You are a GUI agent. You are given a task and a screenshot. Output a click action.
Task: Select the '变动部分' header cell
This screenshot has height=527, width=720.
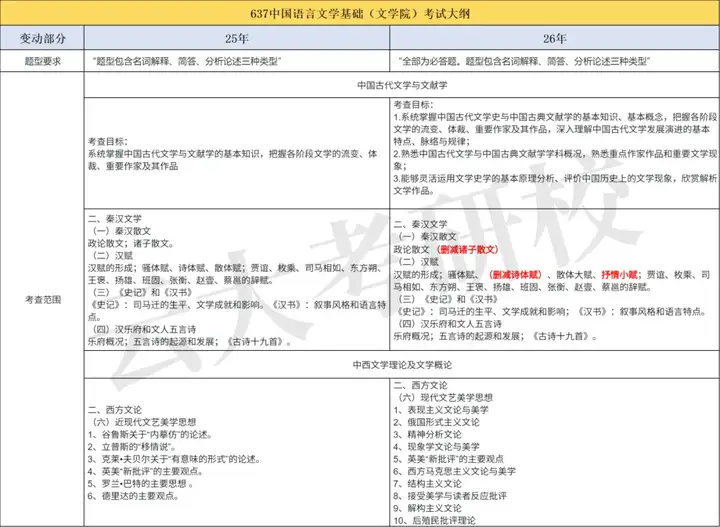tap(42, 39)
